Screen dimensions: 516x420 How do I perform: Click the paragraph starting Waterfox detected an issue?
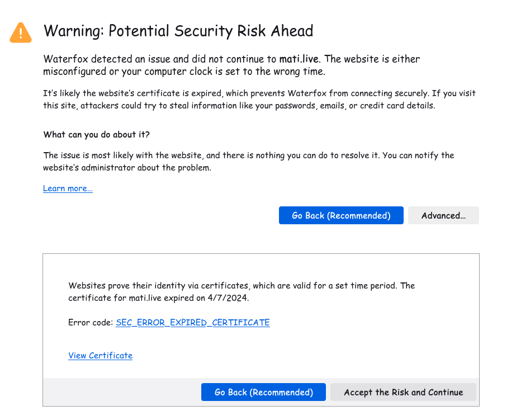[x=231, y=65]
